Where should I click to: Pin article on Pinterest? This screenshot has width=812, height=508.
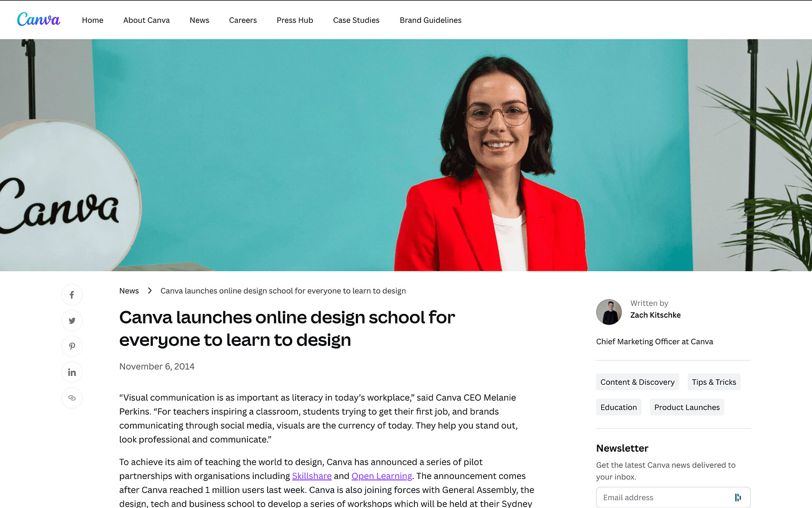(72, 346)
